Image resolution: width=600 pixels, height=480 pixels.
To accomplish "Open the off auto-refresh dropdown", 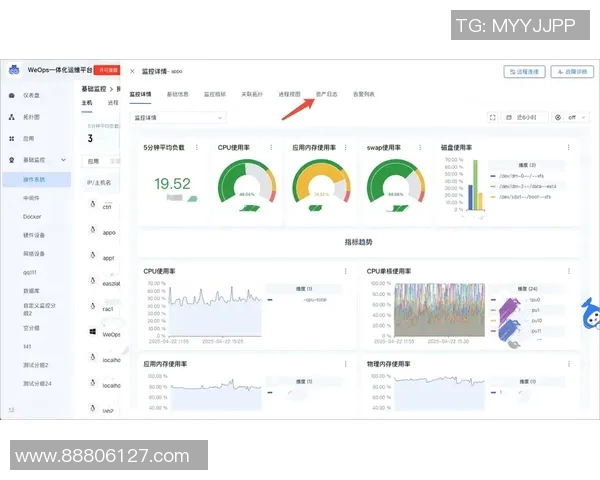I will [x=577, y=118].
